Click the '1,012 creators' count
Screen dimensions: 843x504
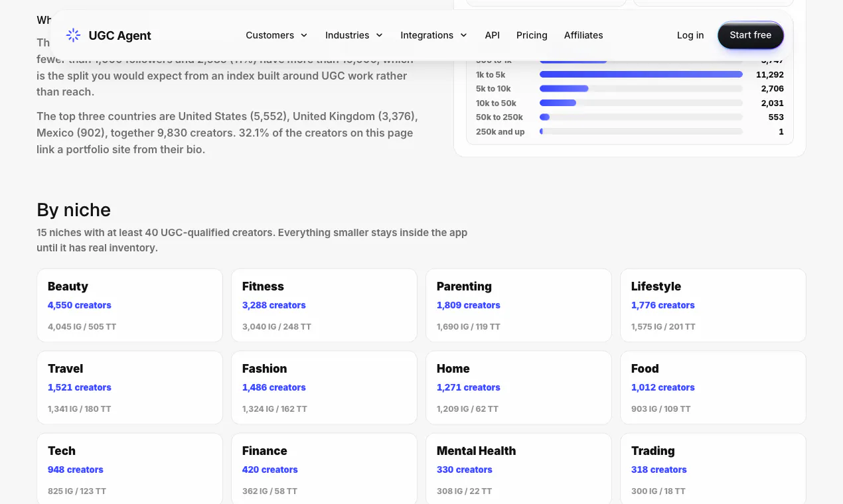point(662,387)
